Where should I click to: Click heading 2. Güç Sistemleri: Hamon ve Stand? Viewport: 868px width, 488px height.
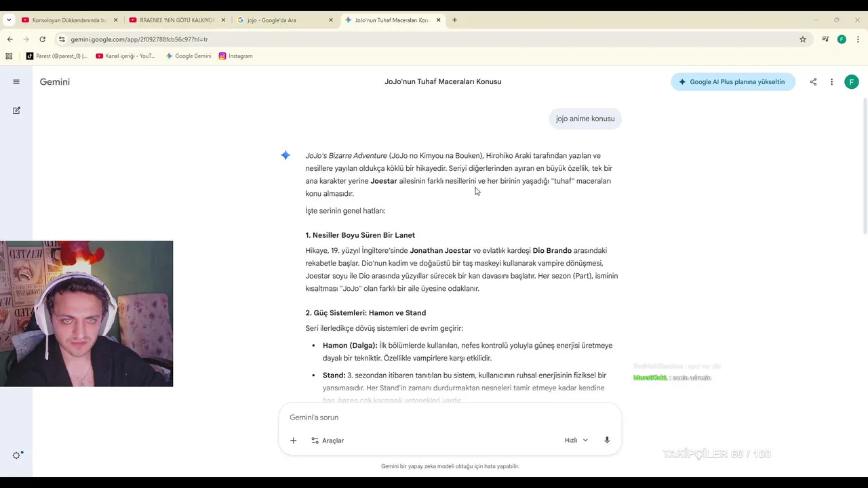pos(366,313)
